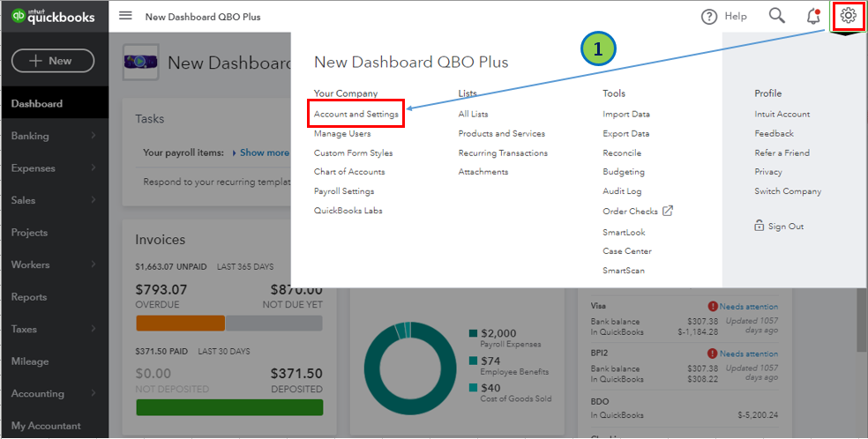Viewport: 868px width, 439px height.
Task: Click the company logo thumbnail
Action: click(140, 62)
